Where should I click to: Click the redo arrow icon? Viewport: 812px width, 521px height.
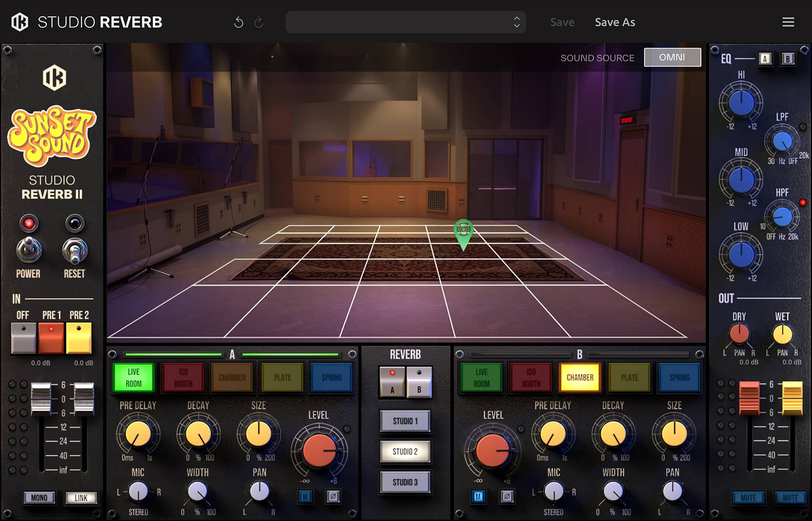(258, 22)
